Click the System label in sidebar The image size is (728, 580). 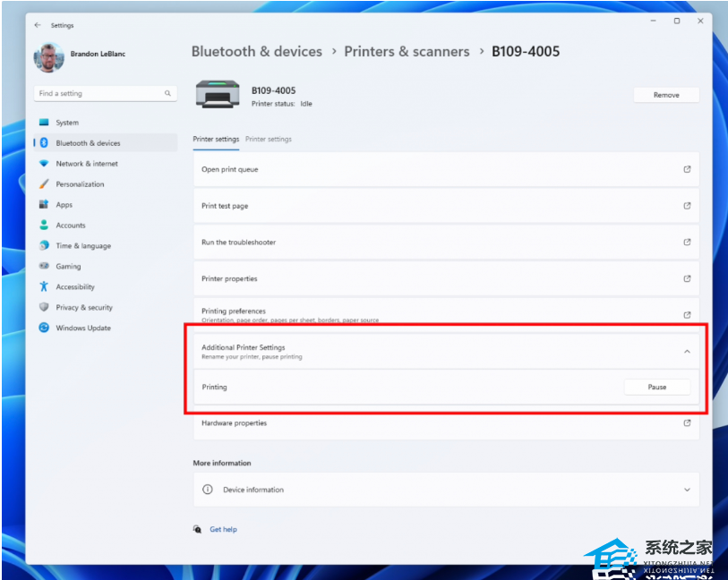coord(67,123)
